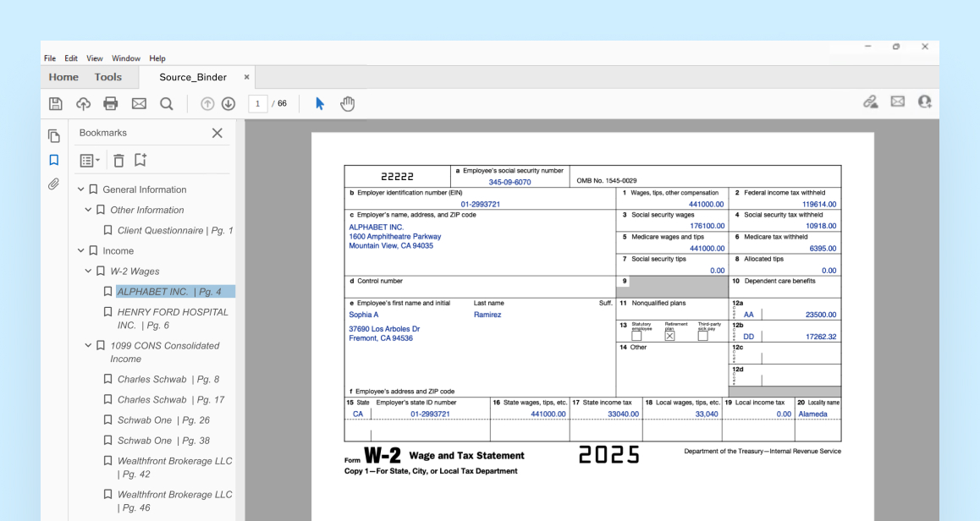The image size is (980, 521).
Task: Click the cloud upload icon
Action: point(83,104)
